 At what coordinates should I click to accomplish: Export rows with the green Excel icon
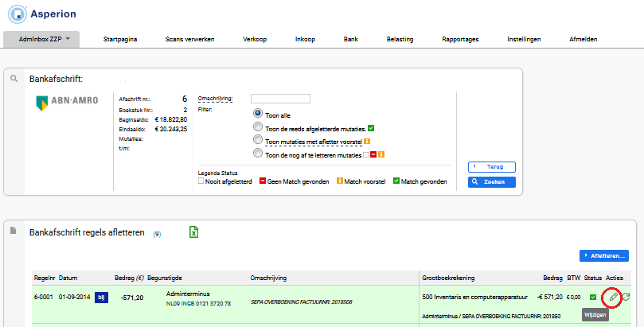pyautogui.click(x=193, y=232)
